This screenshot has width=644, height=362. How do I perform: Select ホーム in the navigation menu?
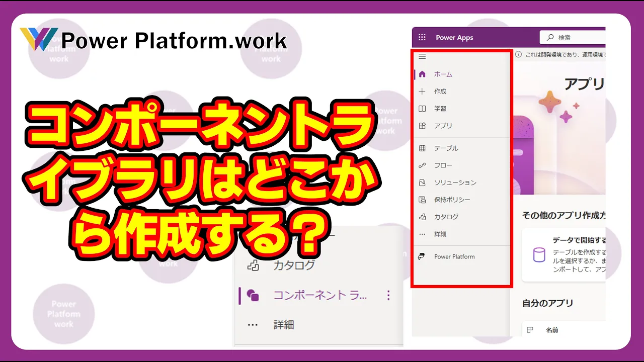(x=443, y=74)
